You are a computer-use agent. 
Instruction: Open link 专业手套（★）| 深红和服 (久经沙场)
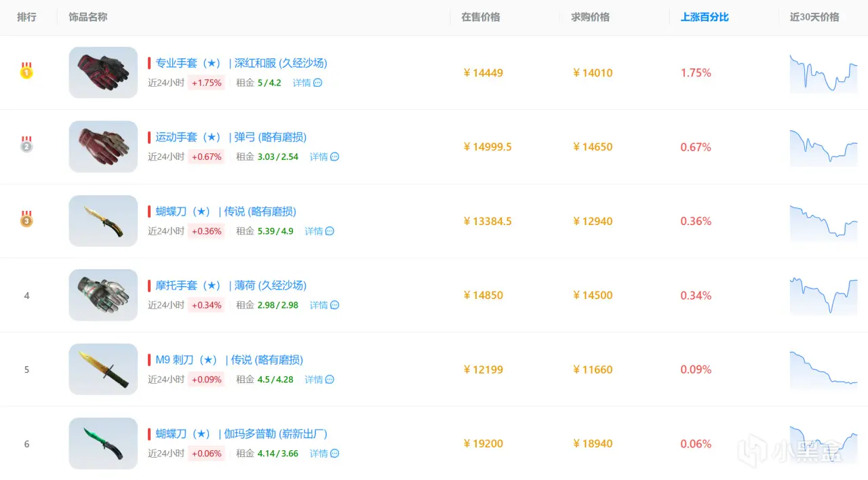(241, 63)
